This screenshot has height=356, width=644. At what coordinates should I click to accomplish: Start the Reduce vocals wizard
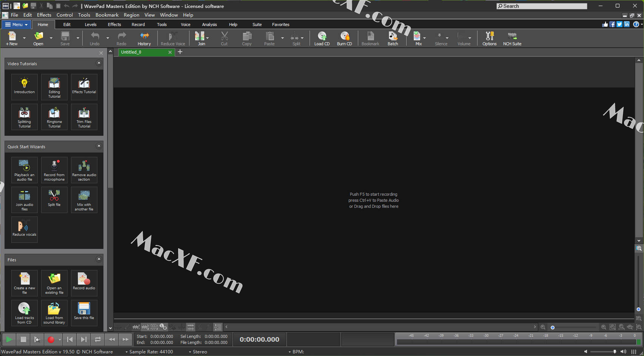click(x=25, y=229)
